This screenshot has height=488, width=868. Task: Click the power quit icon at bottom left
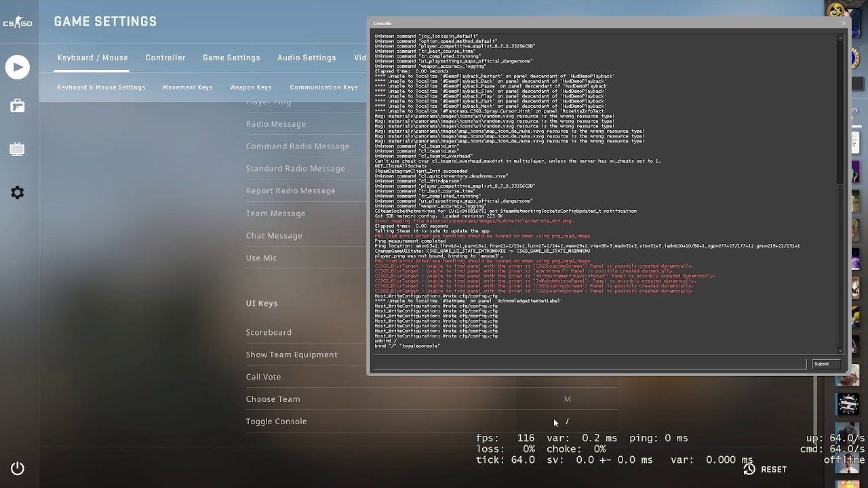tap(18, 468)
